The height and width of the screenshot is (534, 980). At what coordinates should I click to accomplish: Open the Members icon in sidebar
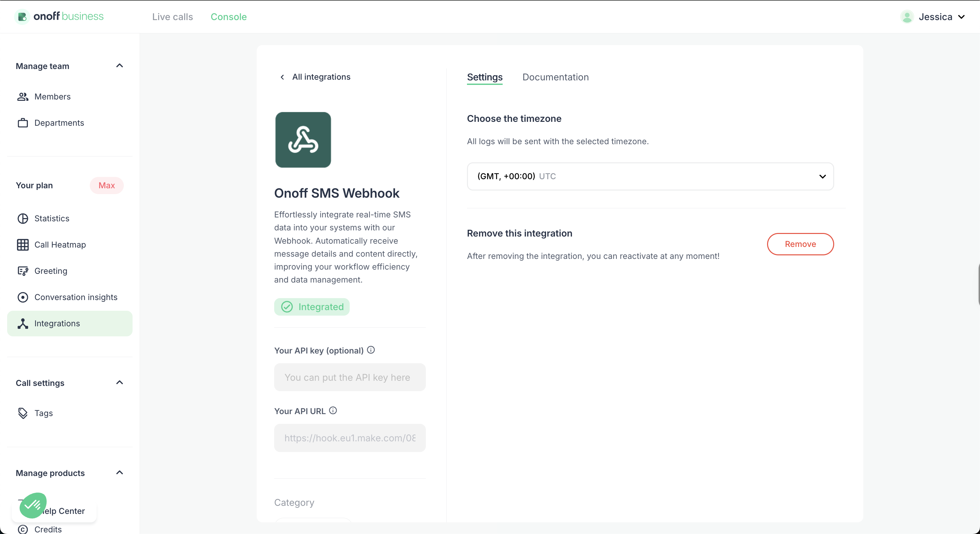coord(23,97)
